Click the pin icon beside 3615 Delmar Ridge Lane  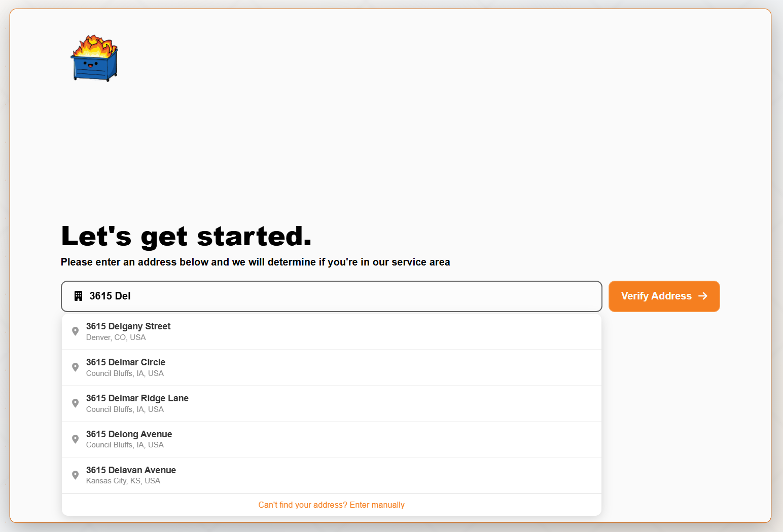tap(75, 403)
